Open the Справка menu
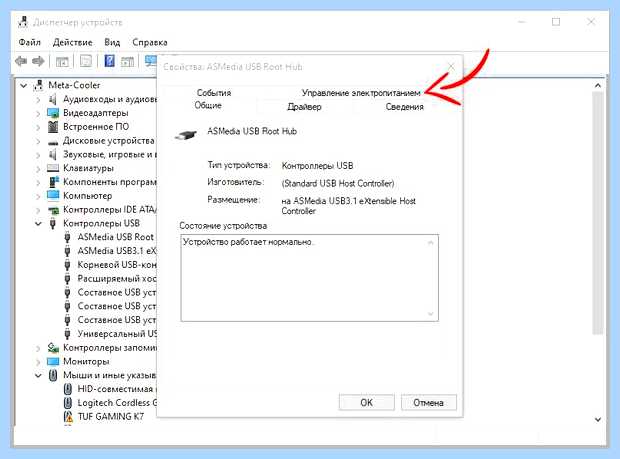620x459 pixels. 150,42
